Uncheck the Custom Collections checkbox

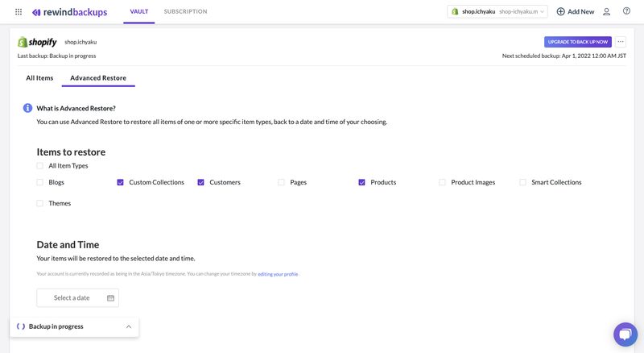click(x=120, y=182)
